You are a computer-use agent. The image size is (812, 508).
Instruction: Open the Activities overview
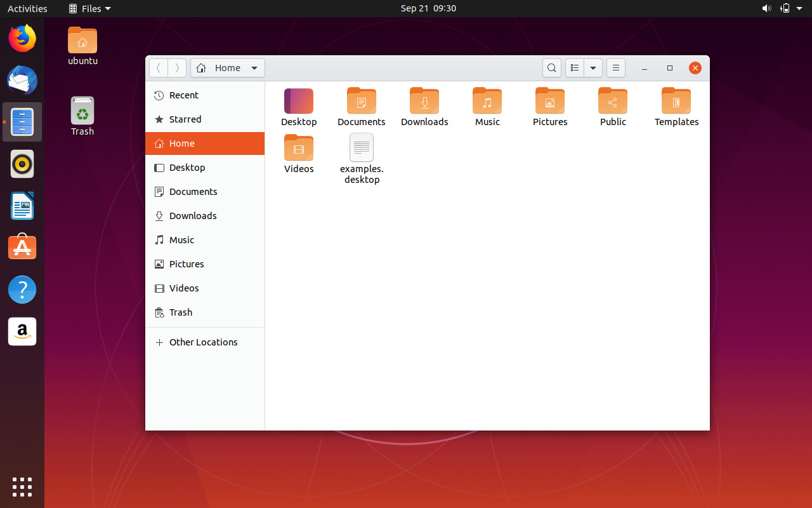pos(27,8)
